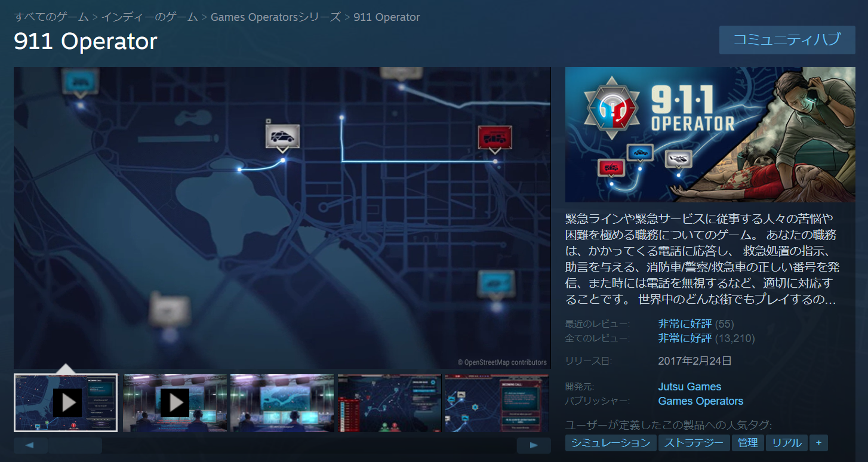Click the 911 Operator breadcrumb link
This screenshot has height=462, width=868.
[386, 17]
